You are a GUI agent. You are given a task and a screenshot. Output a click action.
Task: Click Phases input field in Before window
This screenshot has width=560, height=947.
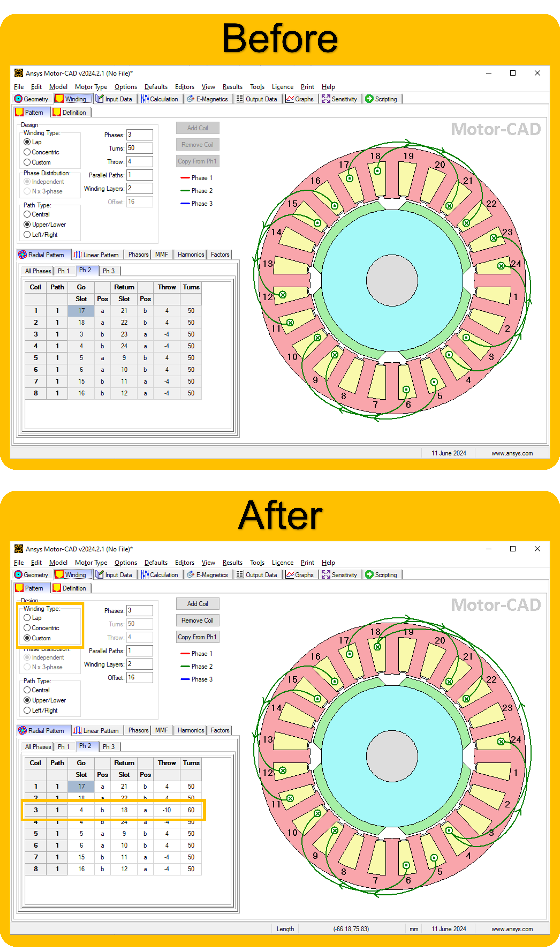(140, 135)
